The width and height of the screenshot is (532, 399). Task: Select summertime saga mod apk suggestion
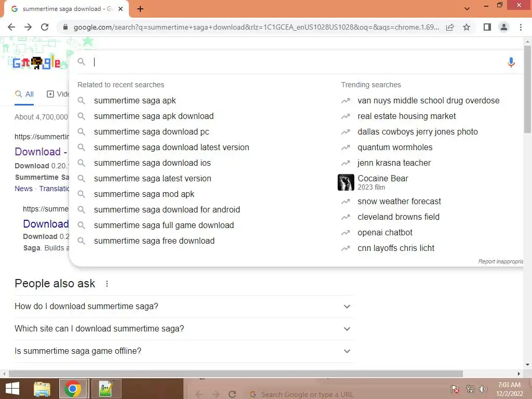tap(144, 194)
